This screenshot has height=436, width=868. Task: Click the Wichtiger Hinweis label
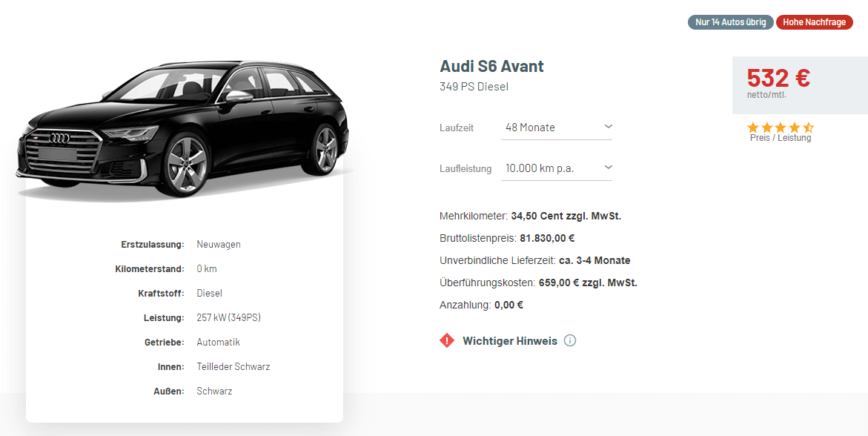click(510, 340)
